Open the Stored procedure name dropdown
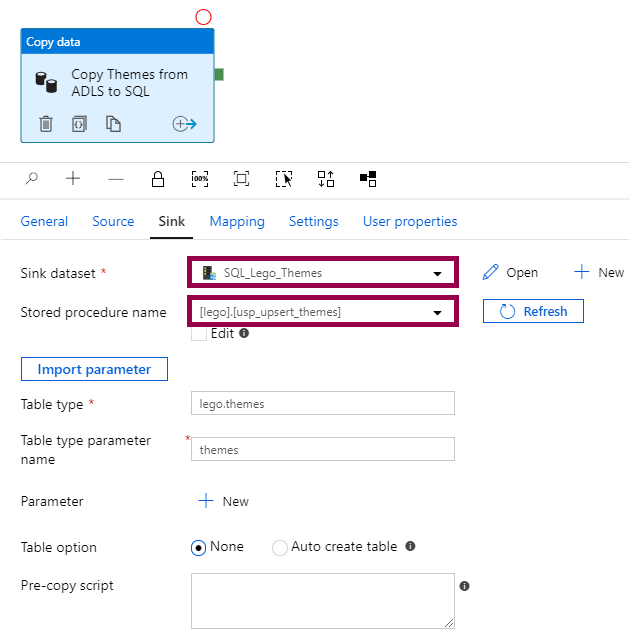This screenshot has height=641, width=629. [x=437, y=312]
